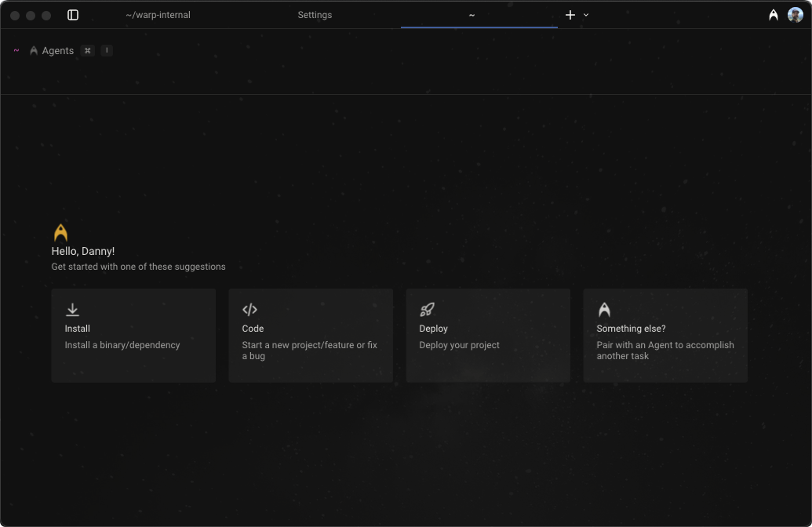Click the orange Warp logo above greeting
The height and width of the screenshot is (527, 812).
click(x=60, y=233)
